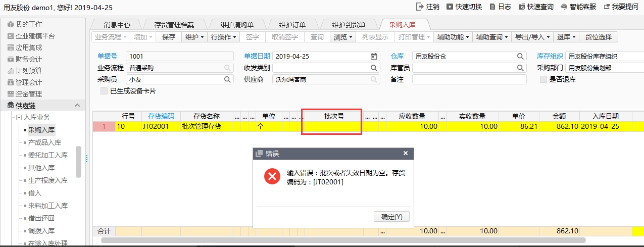
Task: Click unit price cell 86.21
Action: tap(519, 126)
